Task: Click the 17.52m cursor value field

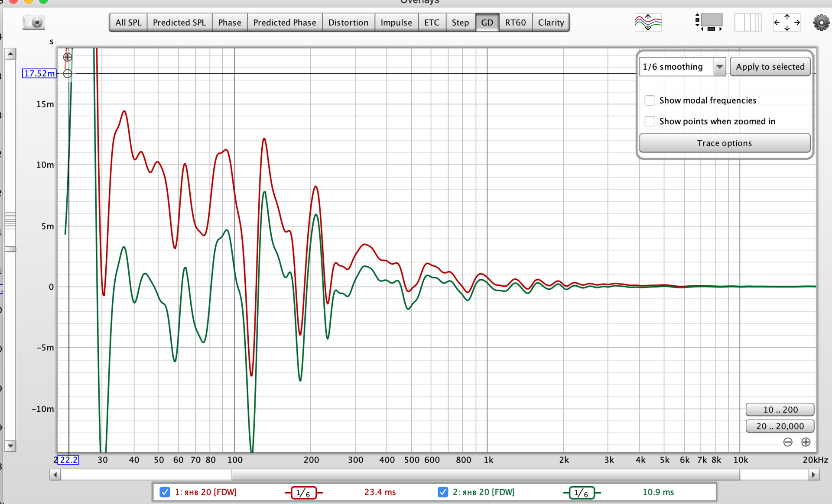Action: (39, 74)
